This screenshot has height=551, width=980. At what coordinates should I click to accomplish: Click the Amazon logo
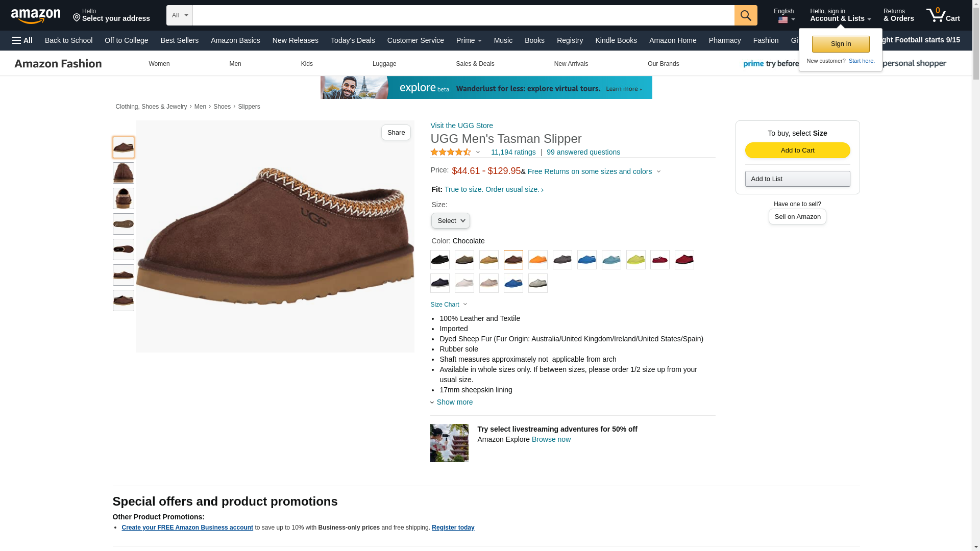[36, 16]
